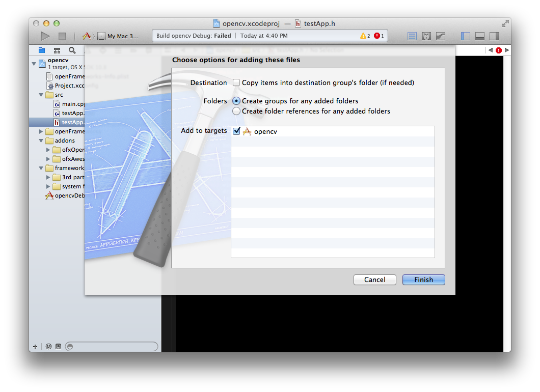
Task: Click red error badge in jump bar
Action: point(499,50)
